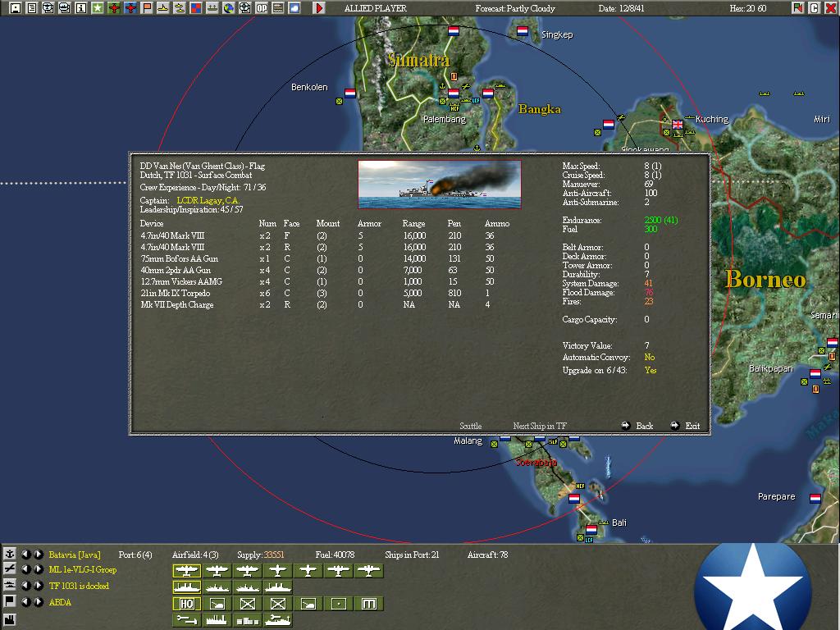The height and width of the screenshot is (630, 840).
Task: Click the black flag command icon bottom-left
Action: pos(9,601)
